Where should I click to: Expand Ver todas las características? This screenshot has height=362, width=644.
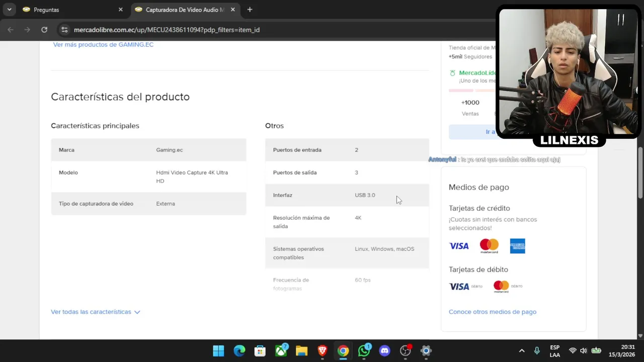click(x=96, y=312)
